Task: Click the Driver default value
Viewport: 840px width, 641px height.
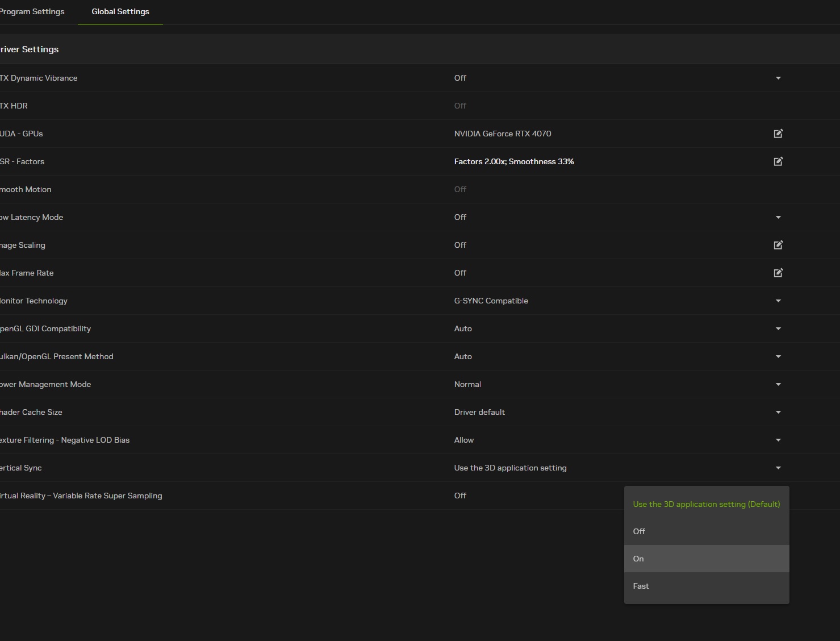Action: pos(479,412)
